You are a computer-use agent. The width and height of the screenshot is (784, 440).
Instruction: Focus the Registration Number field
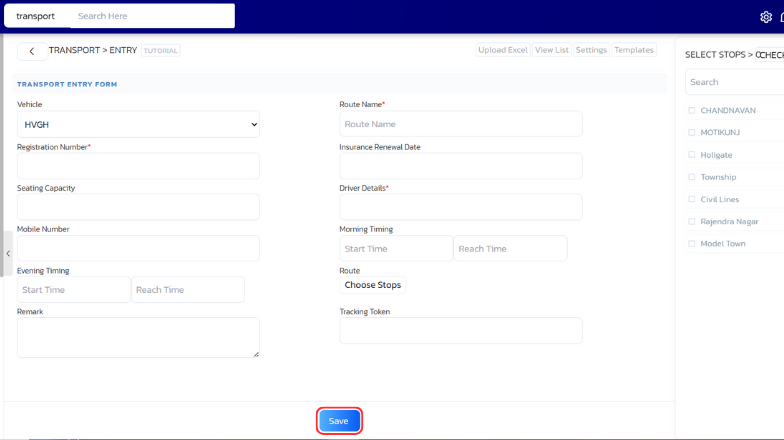click(x=138, y=166)
